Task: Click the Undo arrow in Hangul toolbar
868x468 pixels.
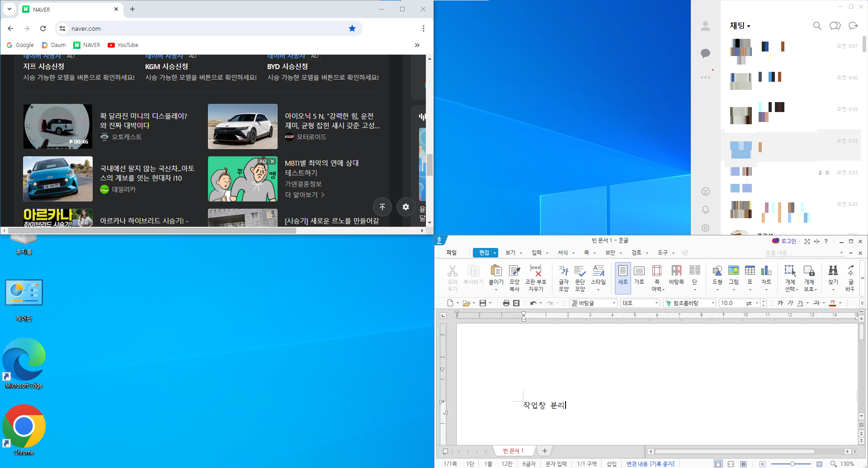Action: (533, 303)
